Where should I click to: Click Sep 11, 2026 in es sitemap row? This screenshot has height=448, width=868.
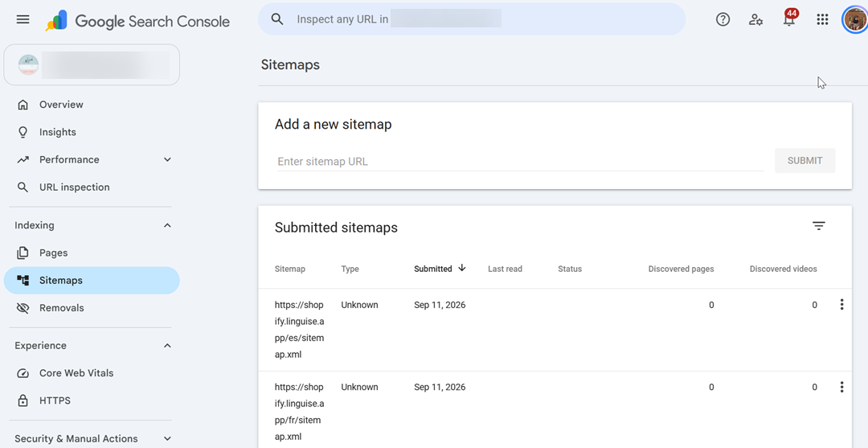[440, 305]
